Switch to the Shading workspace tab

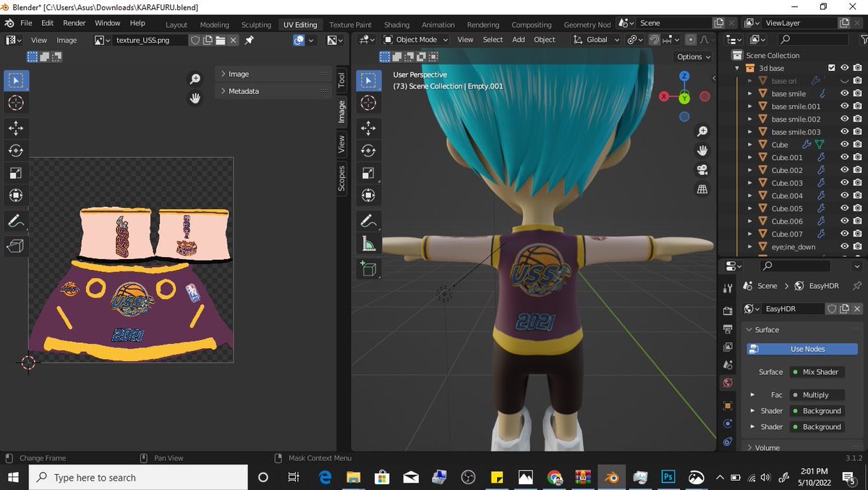pyautogui.click(x=396, y=25)
